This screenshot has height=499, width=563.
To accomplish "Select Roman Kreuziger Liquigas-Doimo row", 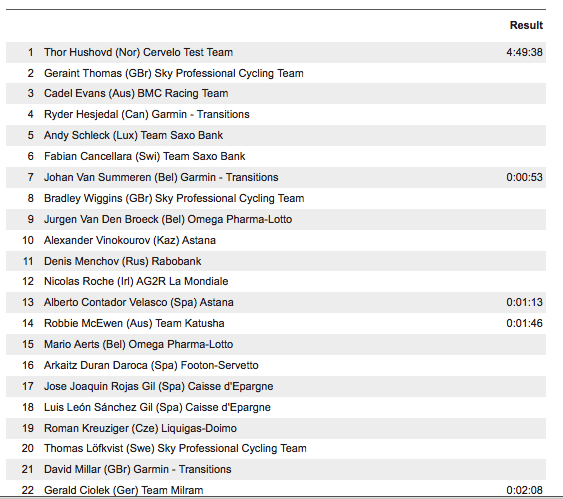I will (276, 428).
